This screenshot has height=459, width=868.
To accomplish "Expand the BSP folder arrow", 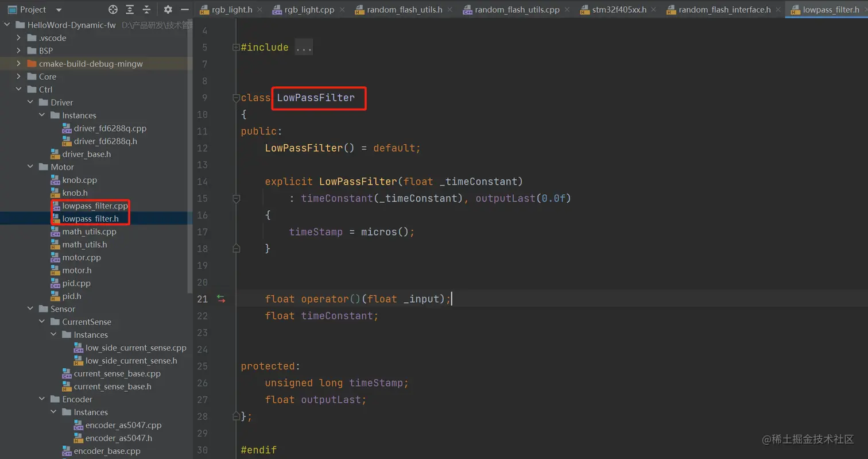I will (x=18, y=51).
